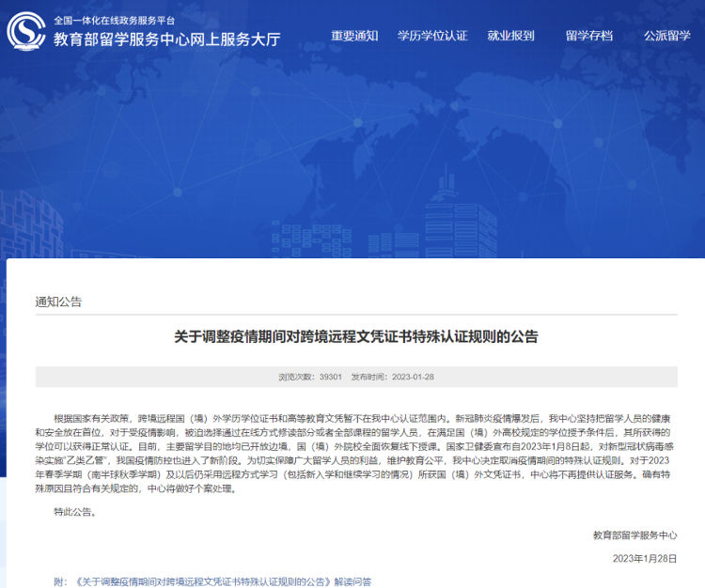Click the 教育部留学服务中心 signature at the bottom right
This screenshot has width=705, height=588.
pos(634,535)
